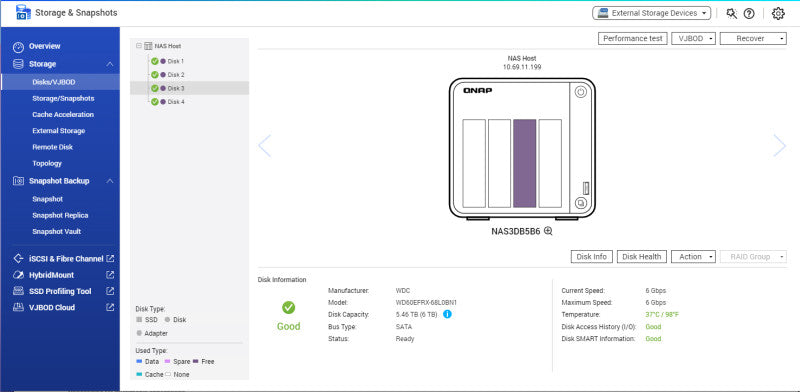Open the Recover dropdown menu

[x=753, y=38]
